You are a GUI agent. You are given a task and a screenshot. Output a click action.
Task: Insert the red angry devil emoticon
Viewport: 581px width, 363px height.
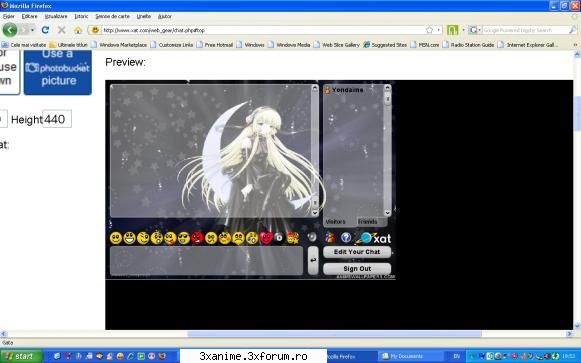point(197,238)
